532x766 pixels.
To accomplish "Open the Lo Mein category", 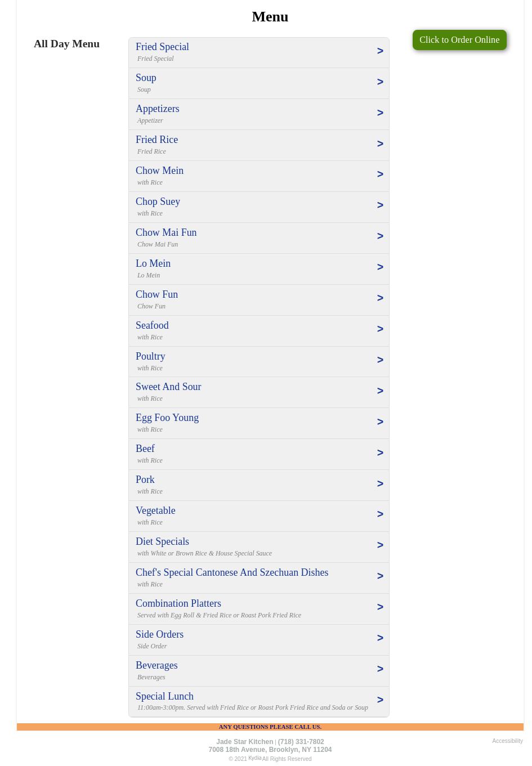I will [153, 263].
